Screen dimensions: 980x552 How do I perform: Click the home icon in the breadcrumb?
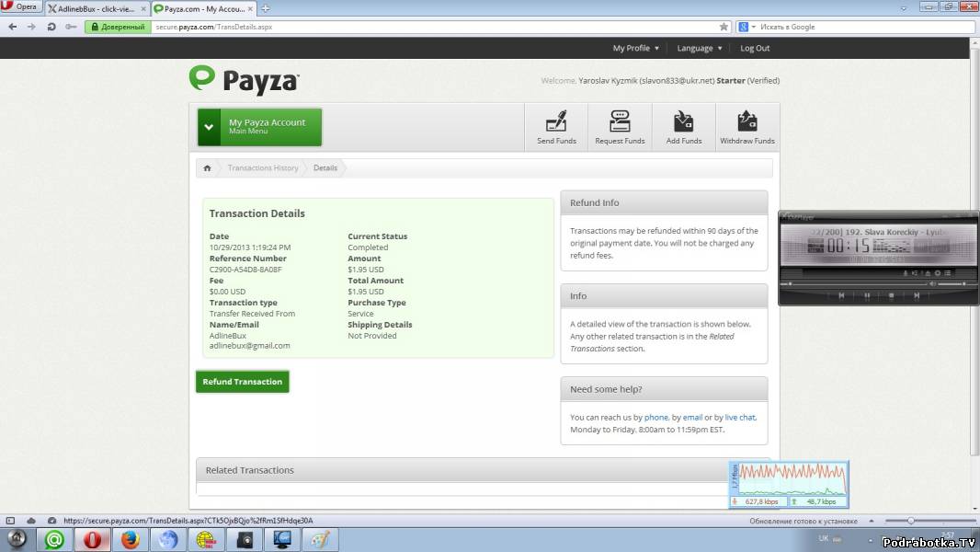click(x=208, y=168)
